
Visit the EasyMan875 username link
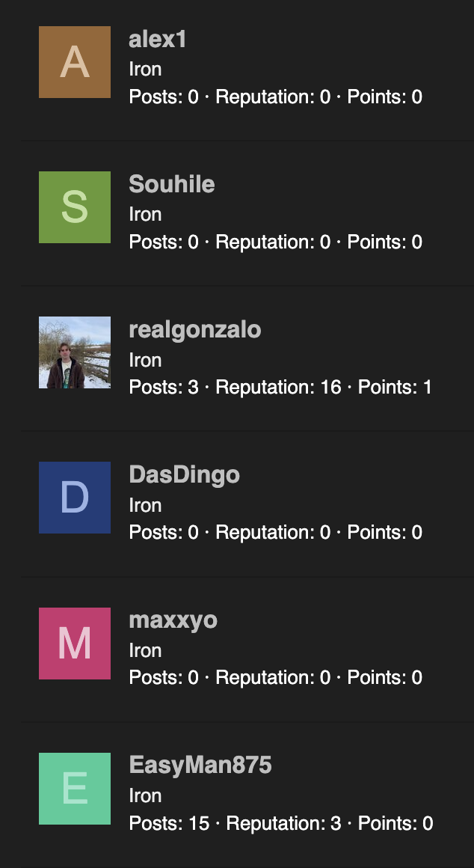pyautogui.click(x=200, y=765)
